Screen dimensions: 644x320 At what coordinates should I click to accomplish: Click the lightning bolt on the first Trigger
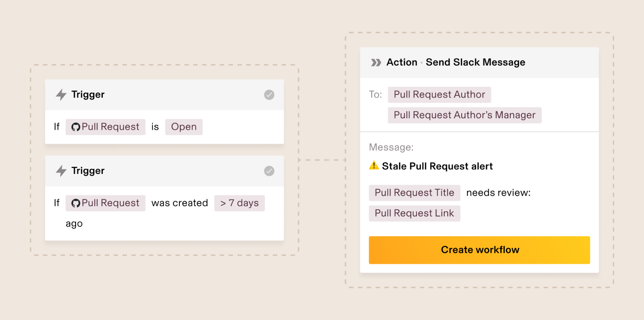click(x=61, y=95)
